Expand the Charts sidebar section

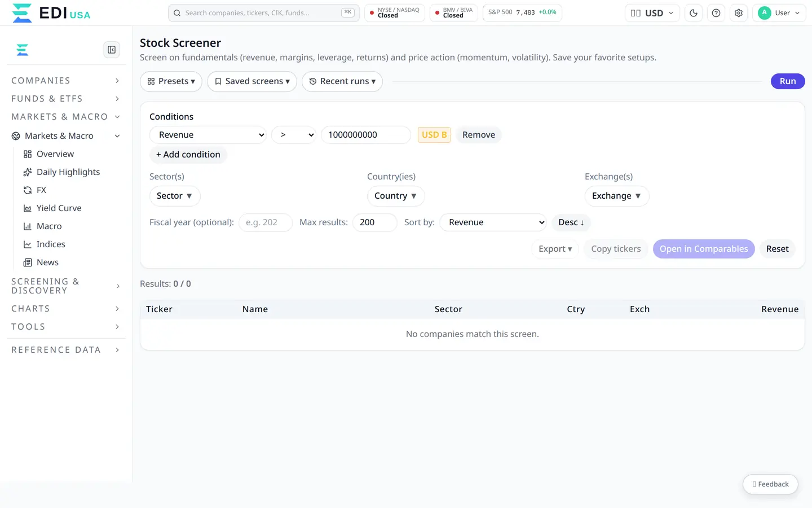point(66,309)
